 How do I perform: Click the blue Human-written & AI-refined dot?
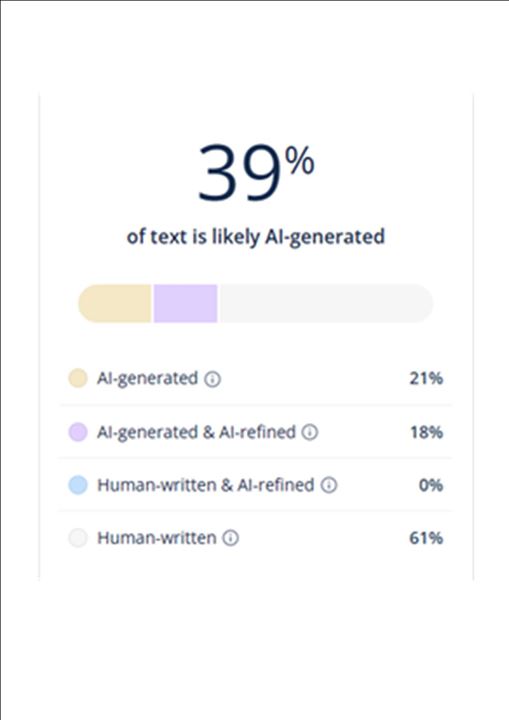78,485
